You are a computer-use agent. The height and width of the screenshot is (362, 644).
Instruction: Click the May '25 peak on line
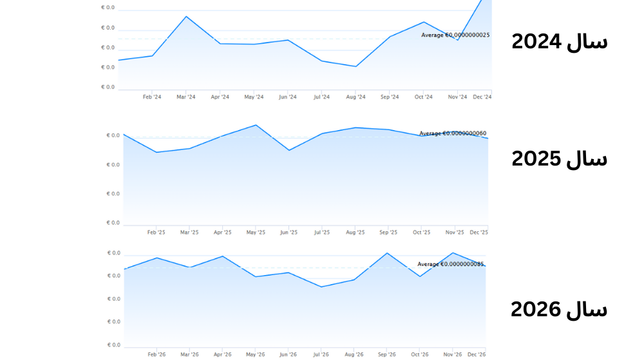pyautogui.click(x=256, y=125)
